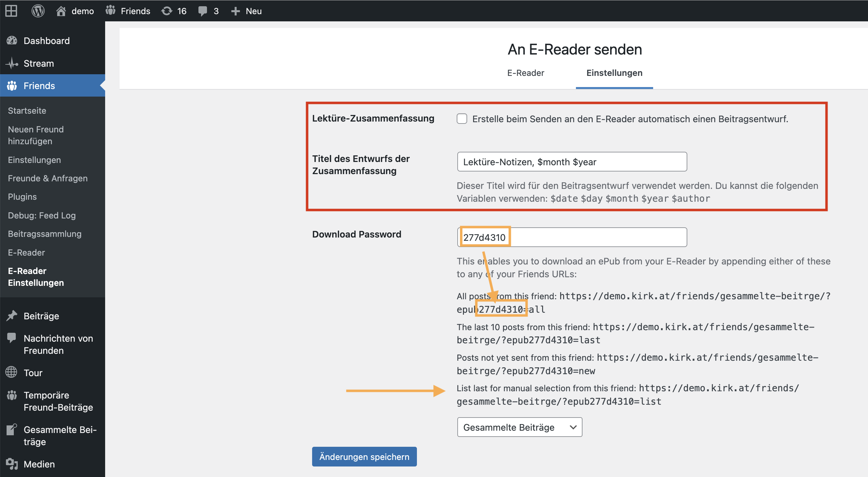The width and height of the screenshot is (868, 477).
Task: Enable the Lektüre-Zusammenfassung checkbox
Action: [462, 119]
